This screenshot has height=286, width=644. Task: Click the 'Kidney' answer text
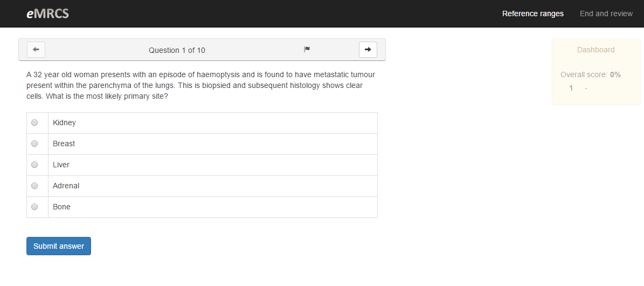(64, 123)
